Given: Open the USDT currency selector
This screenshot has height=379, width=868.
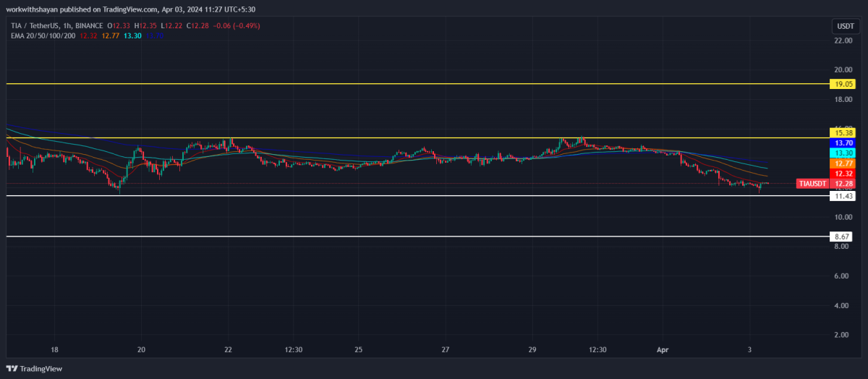Looking at the screenshot, I should pos(845,26).
